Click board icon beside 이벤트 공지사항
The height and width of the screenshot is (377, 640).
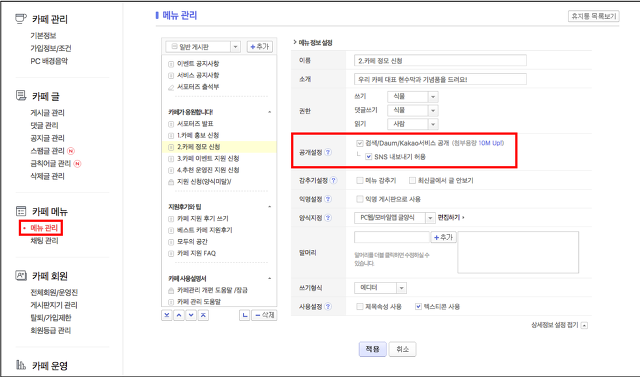point(171,64)
